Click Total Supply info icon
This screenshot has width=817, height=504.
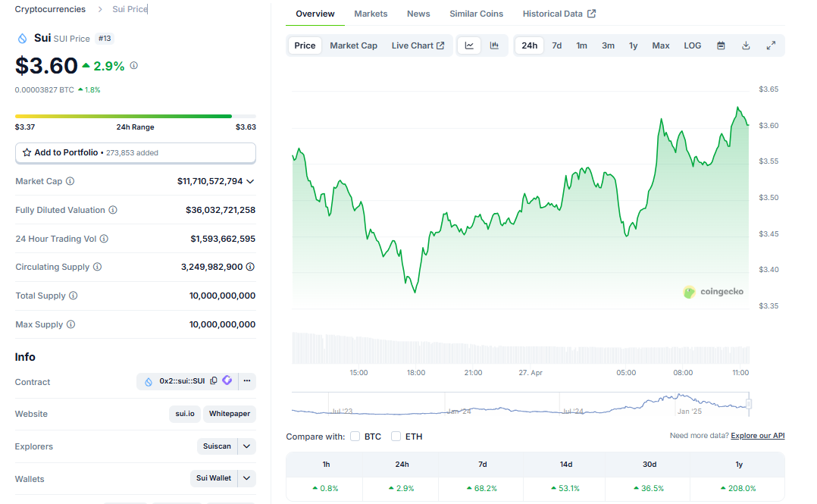pos(73,296)
